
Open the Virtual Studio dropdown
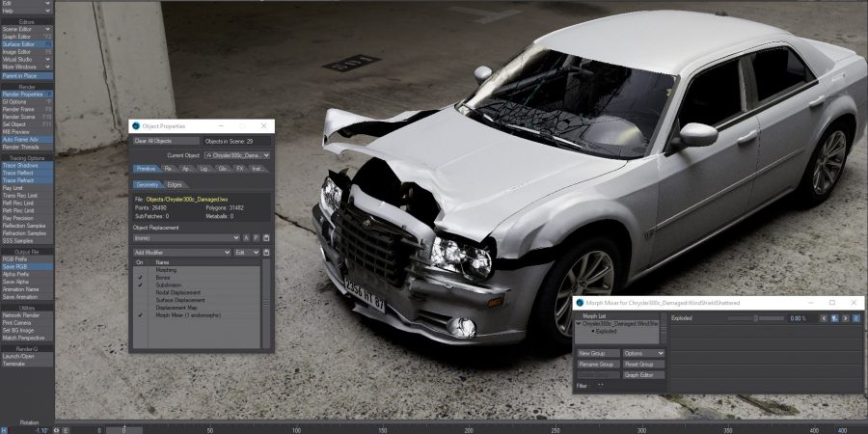pyautogui.click(x=27, y=59)
